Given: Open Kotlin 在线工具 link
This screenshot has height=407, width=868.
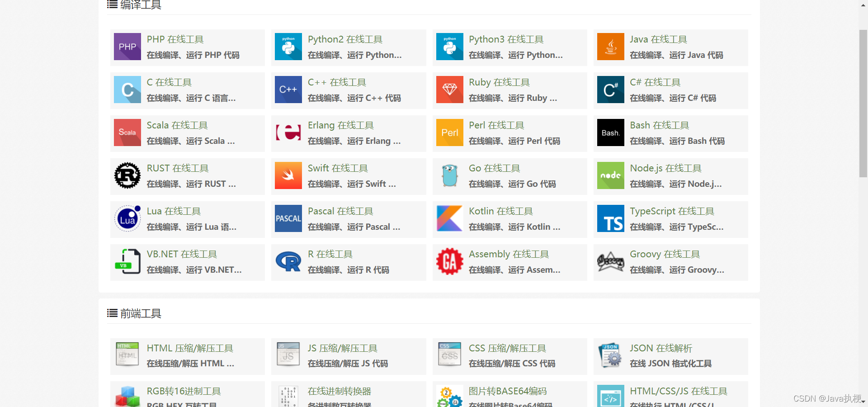Looking at the screenshot, I should [501, 211].
